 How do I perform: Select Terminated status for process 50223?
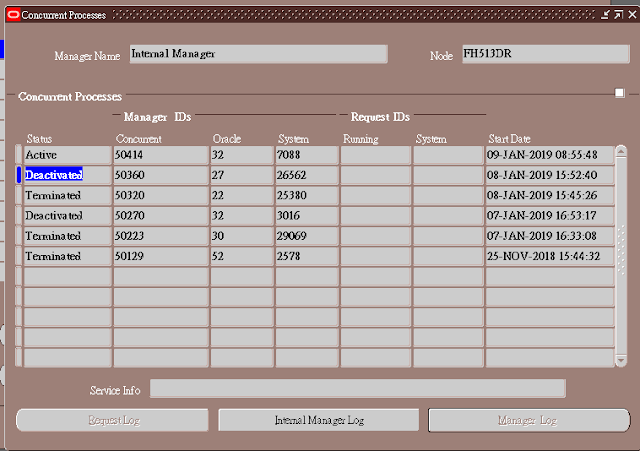click(67, 236)
